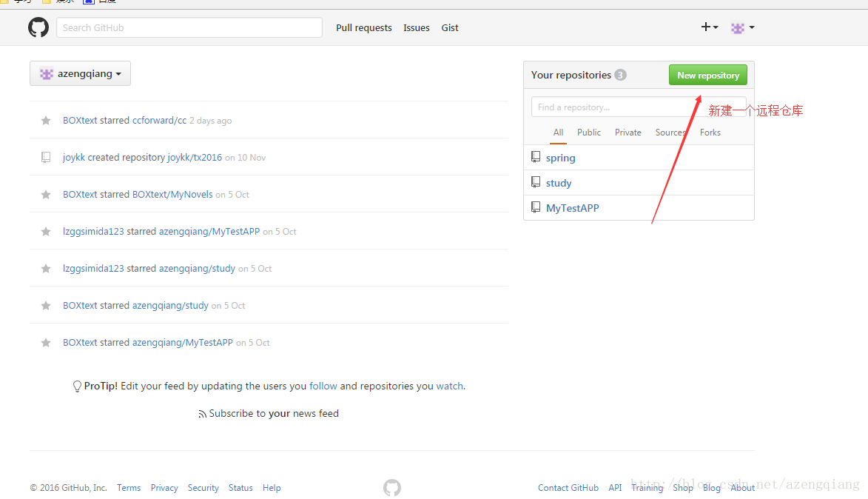
Task: Open the Privacy footer link
Action: point(164,488)
